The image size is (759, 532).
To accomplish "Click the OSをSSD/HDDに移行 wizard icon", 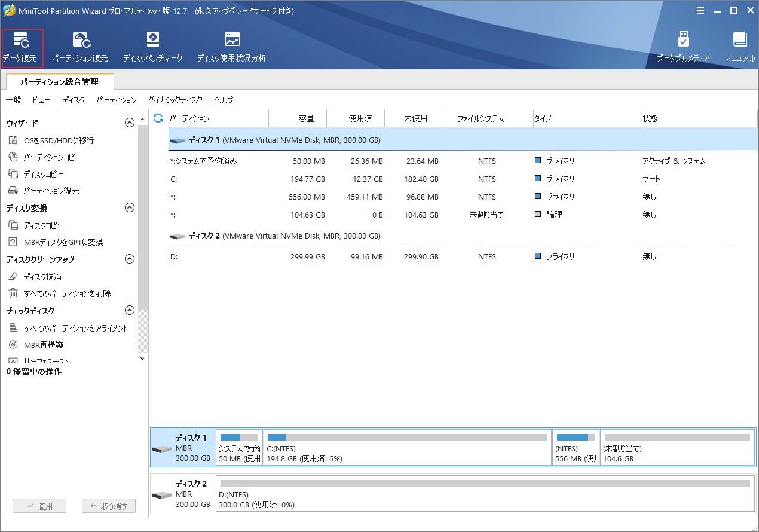I will [13, 140].
